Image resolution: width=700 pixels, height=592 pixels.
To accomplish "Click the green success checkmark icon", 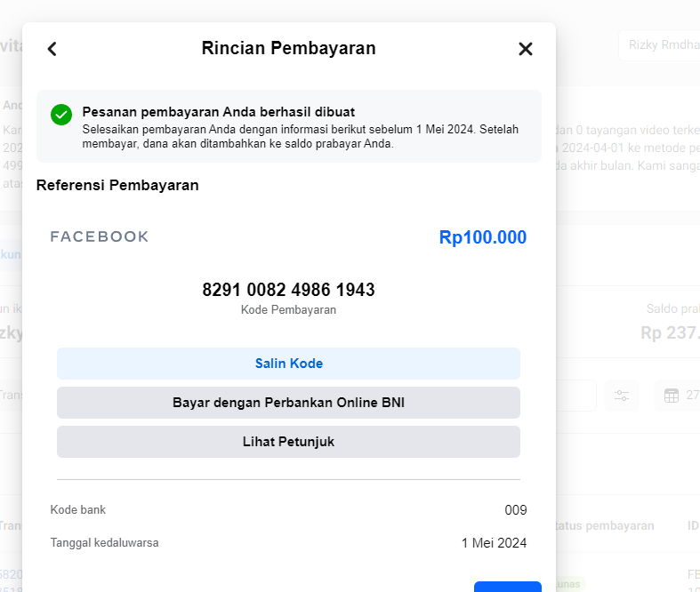I will [x=61, y=114].
